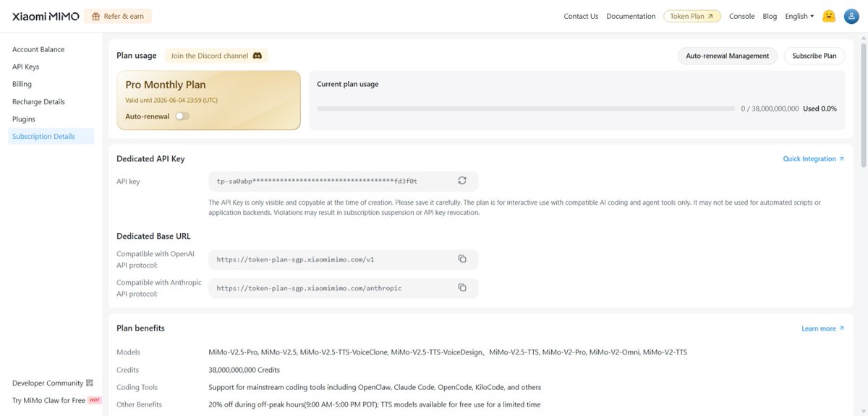Click the masked API key field

pos(343,181)
